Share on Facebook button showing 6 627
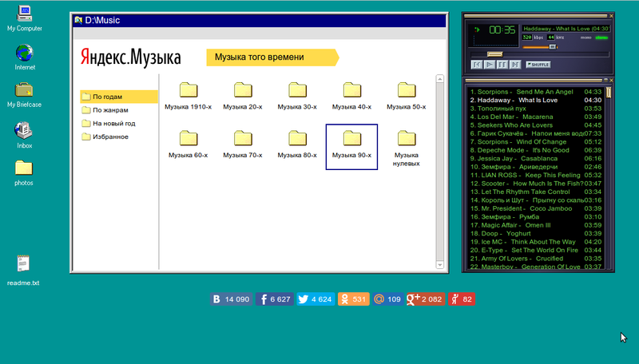Image resolution: width=639 pixels, height=364 pixels. (275, 299)
